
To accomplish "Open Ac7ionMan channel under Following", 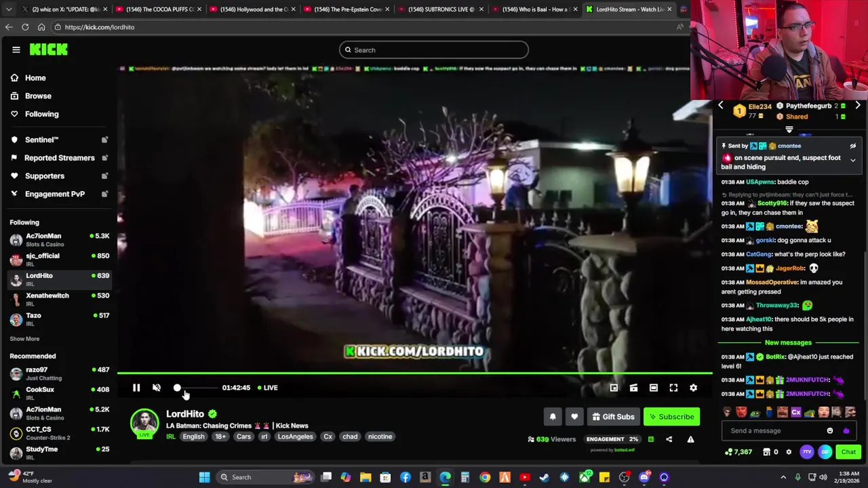I will point(60,240).
